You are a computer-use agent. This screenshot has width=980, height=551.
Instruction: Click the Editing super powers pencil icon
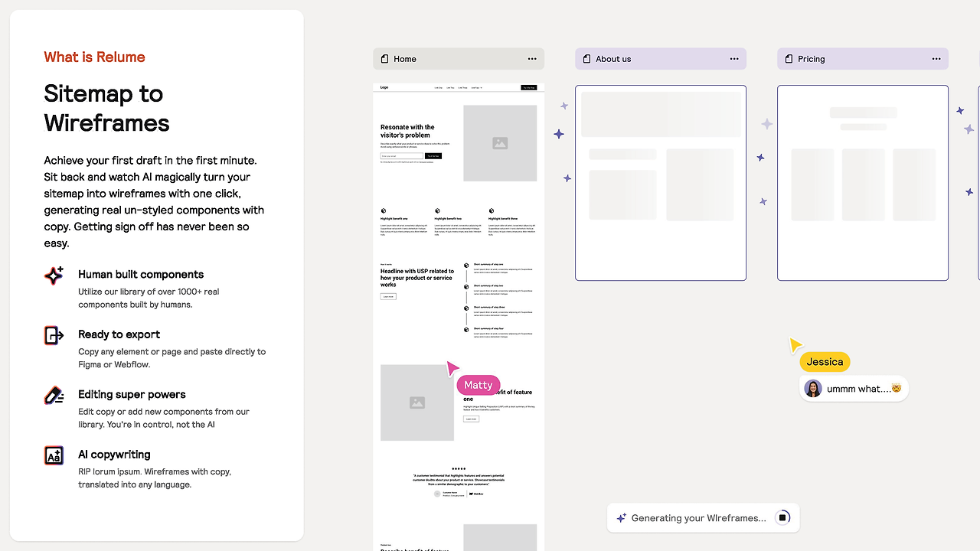54,396
